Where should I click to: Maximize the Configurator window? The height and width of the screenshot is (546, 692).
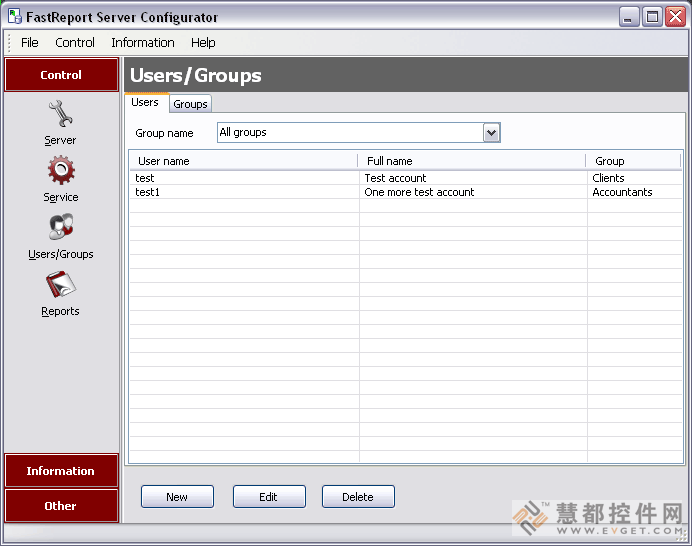click(x=652, y=17)
